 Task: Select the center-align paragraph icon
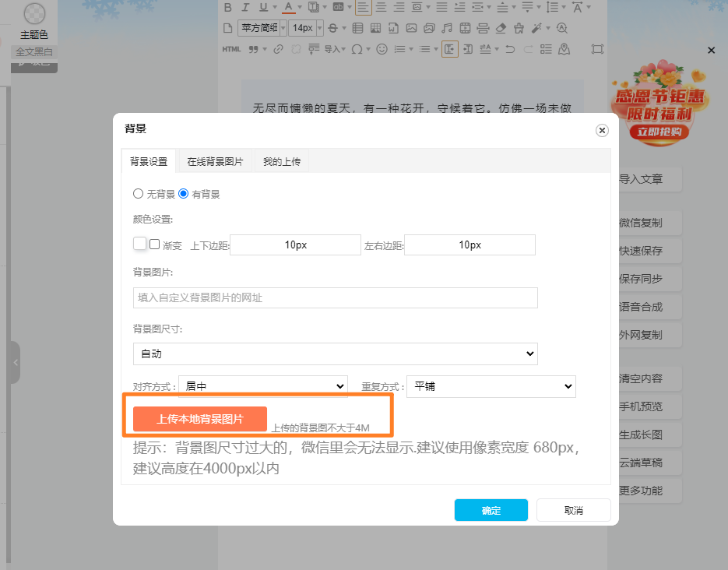(382, 8)
